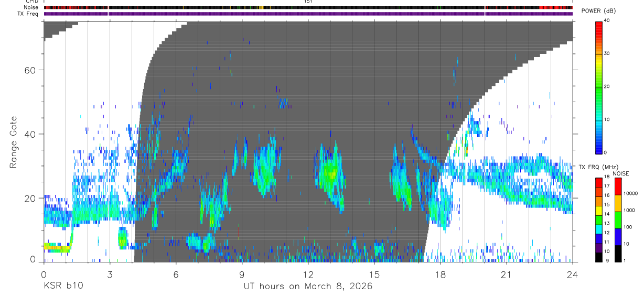
Task: Click the '30' label on POWER scale
Action: point(607,53)
